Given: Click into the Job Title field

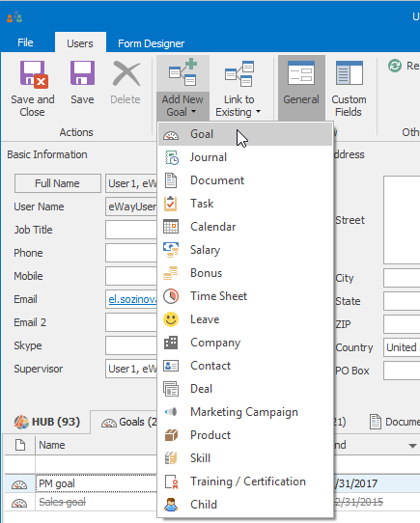Looking at the screenshot, I should point(131,230).
